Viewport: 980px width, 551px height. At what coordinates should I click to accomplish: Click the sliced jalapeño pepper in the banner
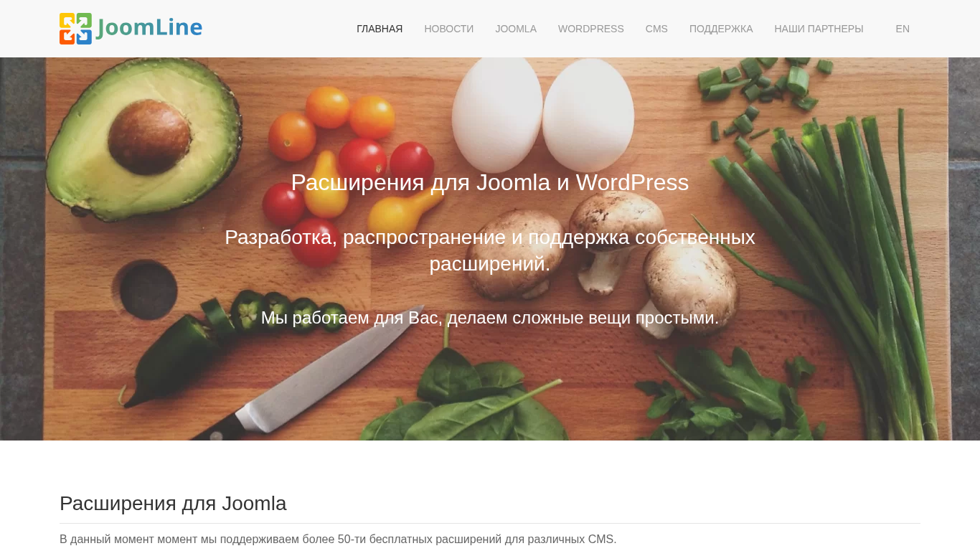click(x=280, y=312)
